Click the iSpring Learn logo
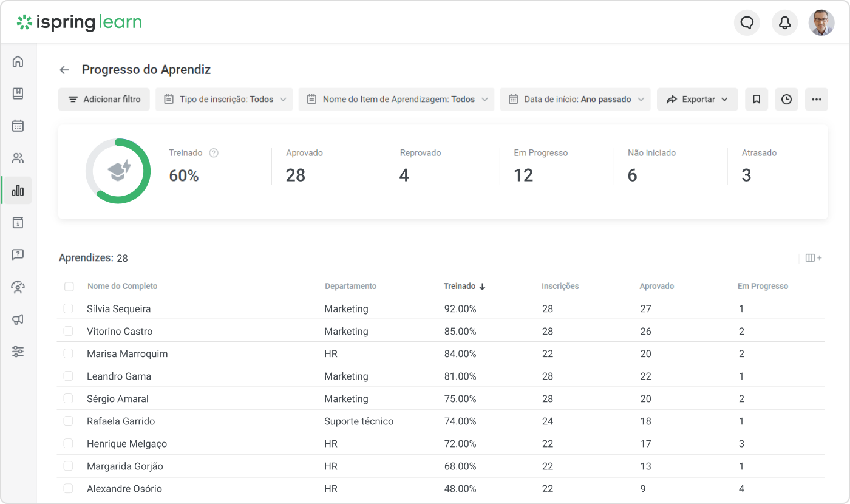 [80, 22]
